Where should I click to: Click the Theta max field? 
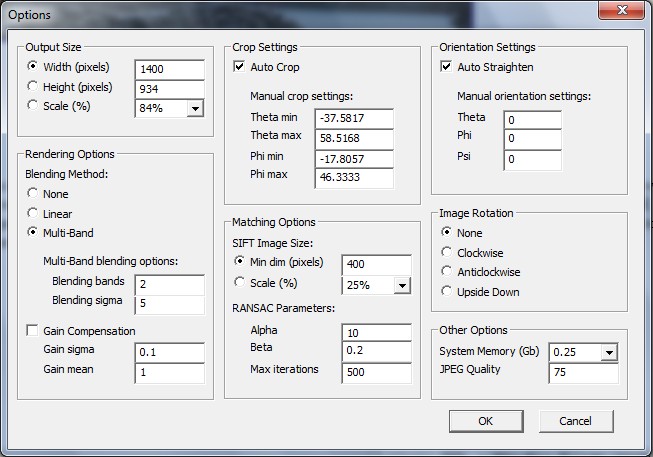(354, 138)
